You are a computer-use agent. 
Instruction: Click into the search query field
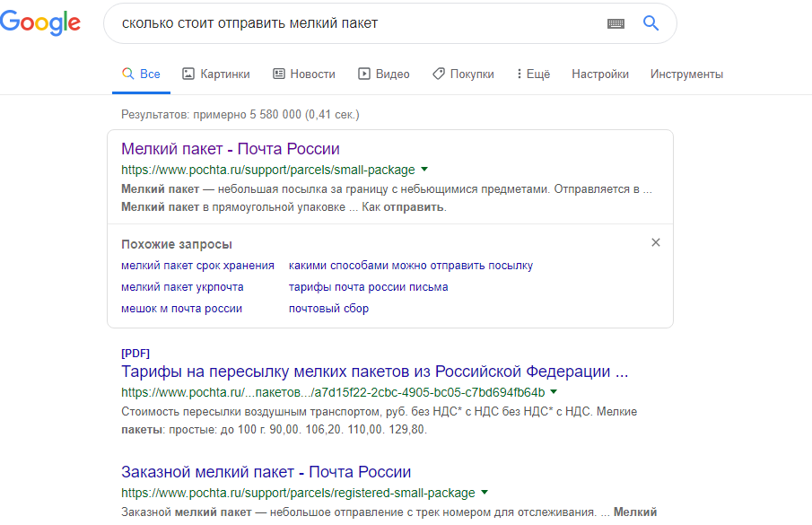[357, 23]
